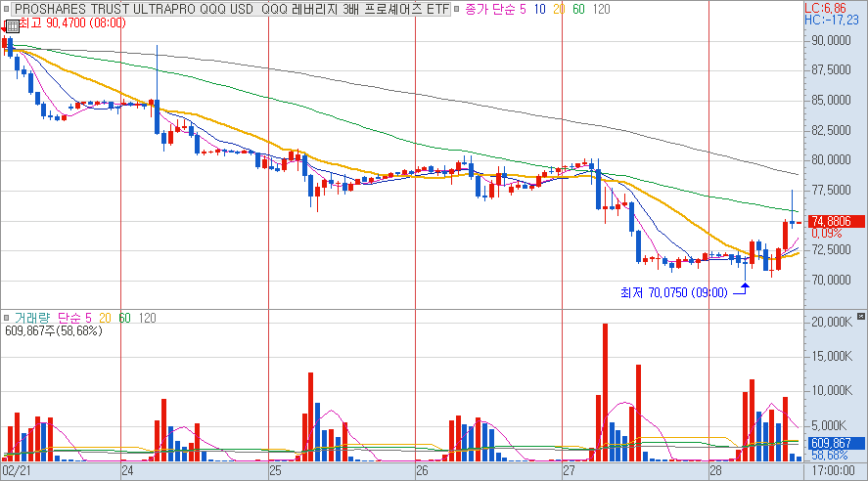Click the red arrow marker beside 최고
This screenshot has width=868, height=481.
pyautogui.click(x=3, y=27)
